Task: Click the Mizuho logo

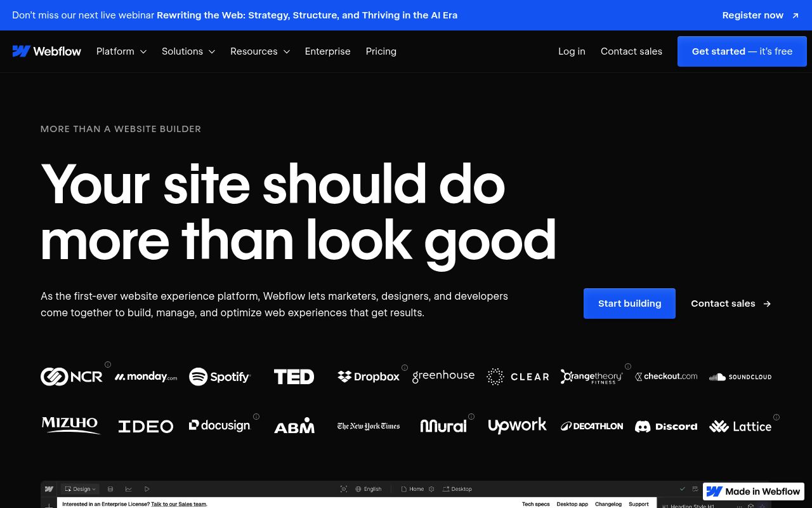Action: tap(71, 425)
